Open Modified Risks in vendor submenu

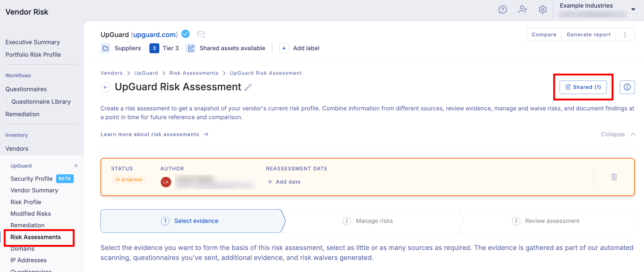pos(31,214)
